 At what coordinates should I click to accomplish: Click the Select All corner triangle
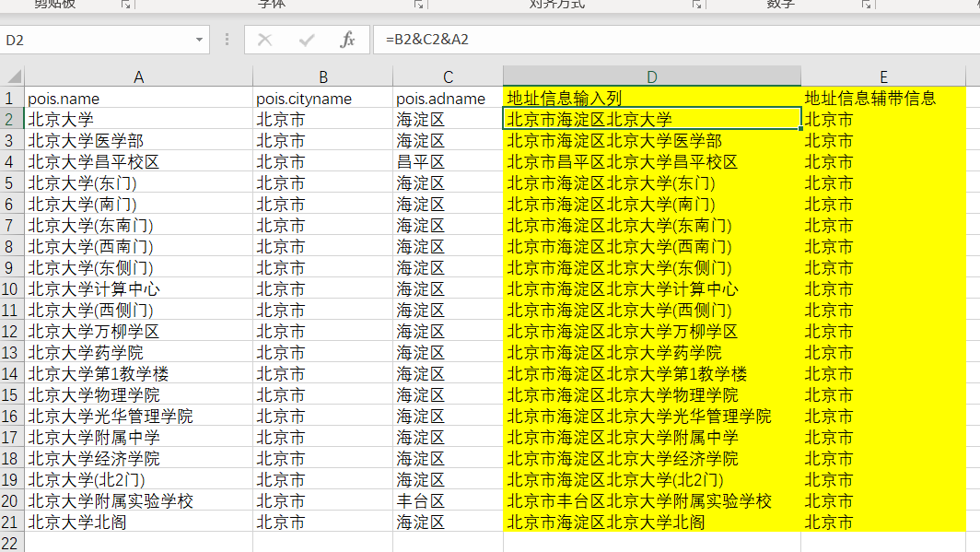point(14,76)
